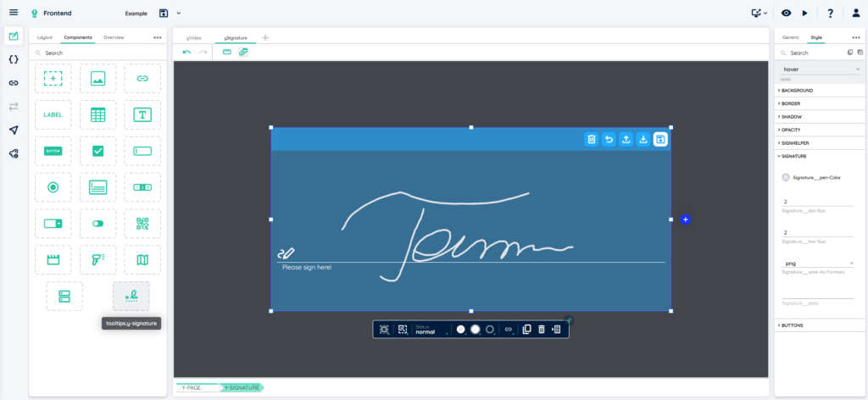Viewport: 868px width, 400px height.
Task: Switch to the Overview tab
Action: point(114,37)
